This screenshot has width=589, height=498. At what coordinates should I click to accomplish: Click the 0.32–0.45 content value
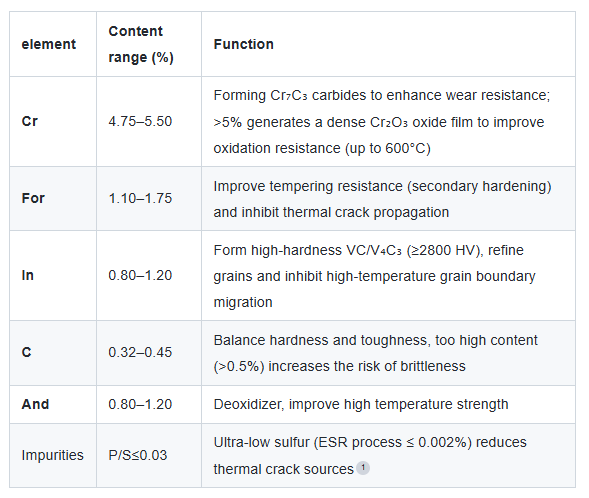point(140,352)
